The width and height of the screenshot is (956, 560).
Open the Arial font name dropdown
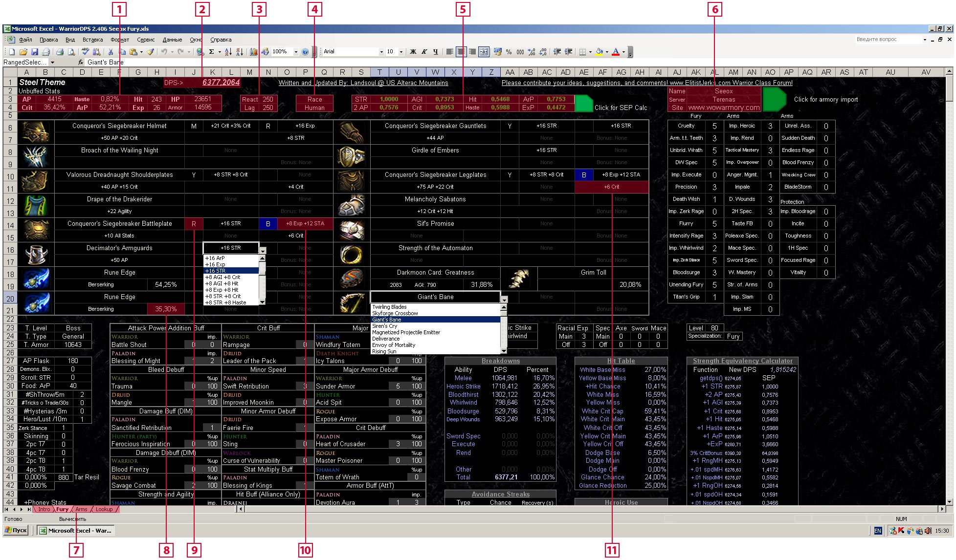[381, 52]
